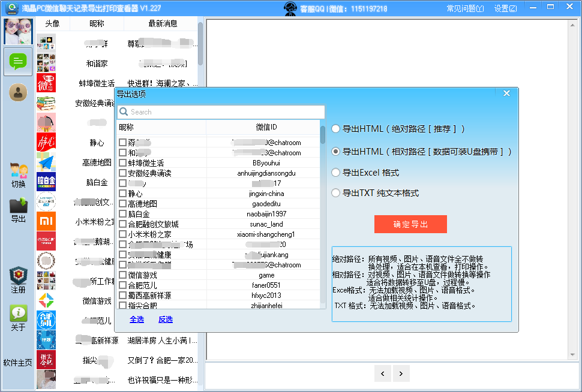
Task: Click the next page arrow button
Action: [401, 373]
